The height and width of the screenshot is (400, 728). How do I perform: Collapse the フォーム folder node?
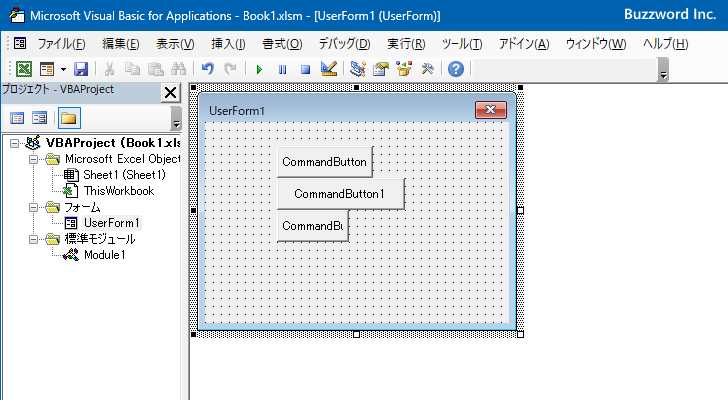pos(33,207)
